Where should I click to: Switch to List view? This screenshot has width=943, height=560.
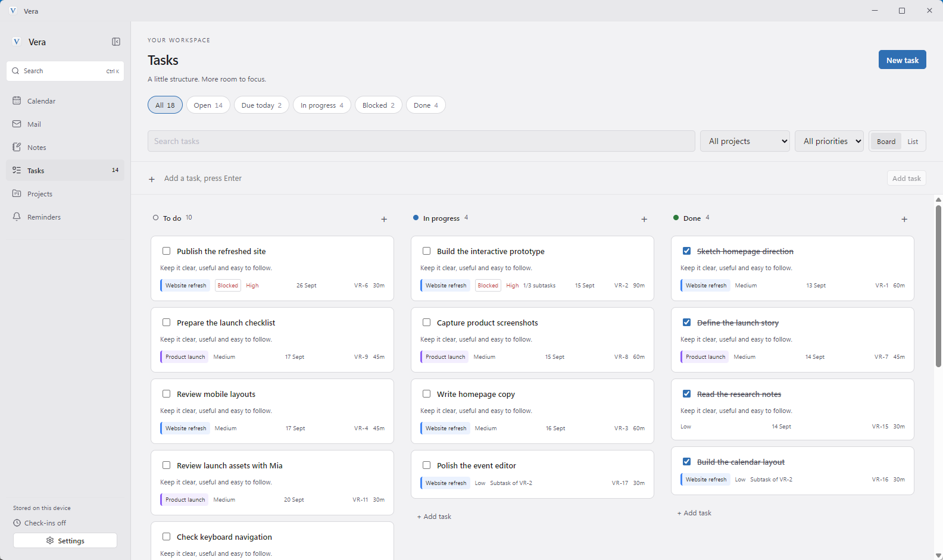pyautogui.click(x=913, y=141)
